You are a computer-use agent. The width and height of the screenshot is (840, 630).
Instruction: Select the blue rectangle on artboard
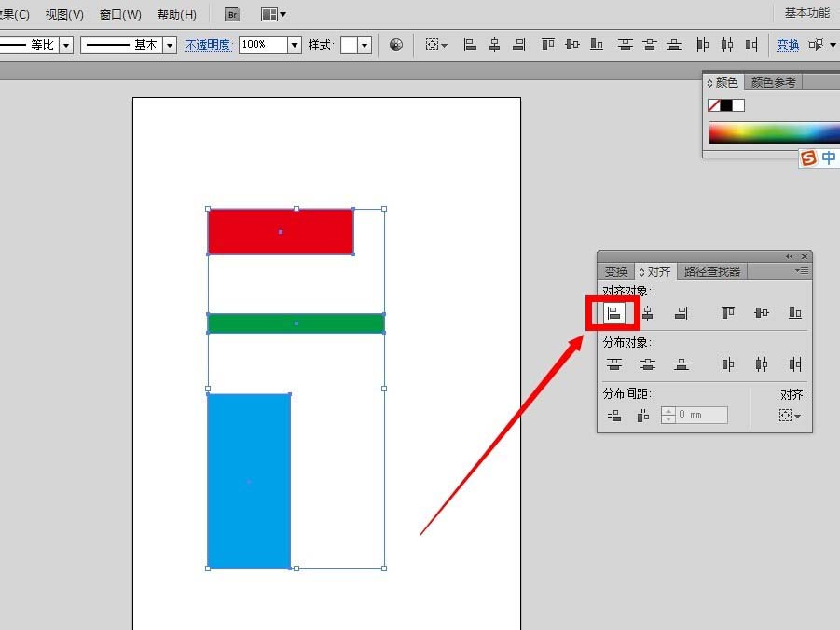pyautogui.click(x=249, y=481)
